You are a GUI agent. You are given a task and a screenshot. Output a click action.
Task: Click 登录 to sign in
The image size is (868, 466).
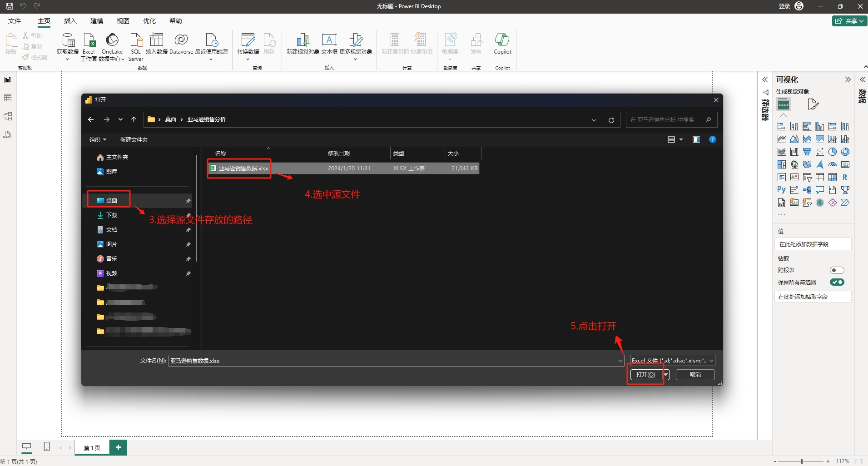pyautogui.click(x=784, y=6)
